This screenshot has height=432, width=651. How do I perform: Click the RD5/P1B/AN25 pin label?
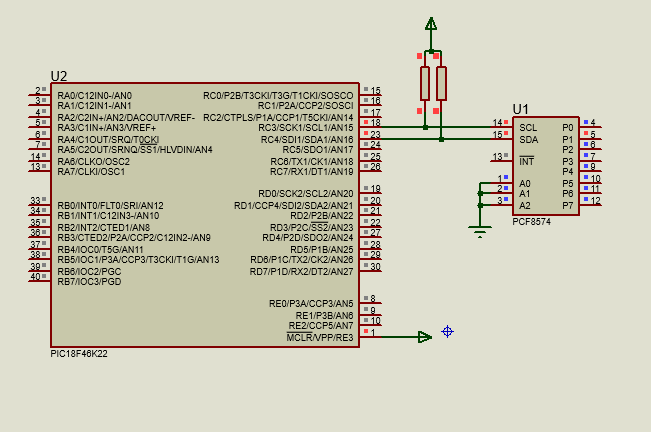point(322,250)
